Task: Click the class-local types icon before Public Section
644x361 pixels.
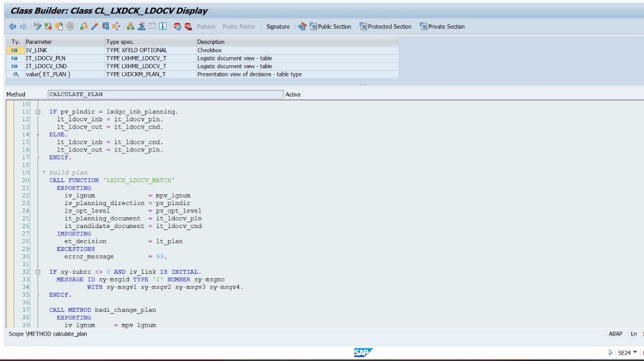Action: pyautogui.click(x=303, y=27)
